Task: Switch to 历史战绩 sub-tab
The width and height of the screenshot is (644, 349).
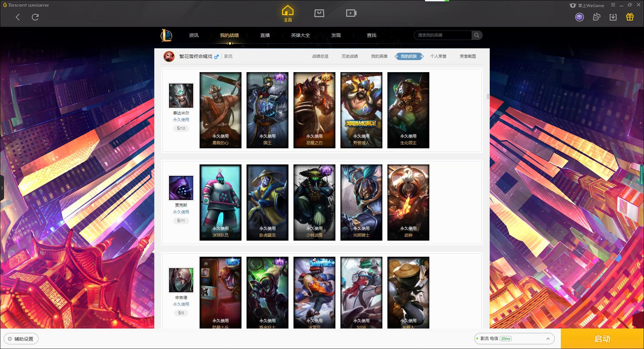Action: [350, 56]
